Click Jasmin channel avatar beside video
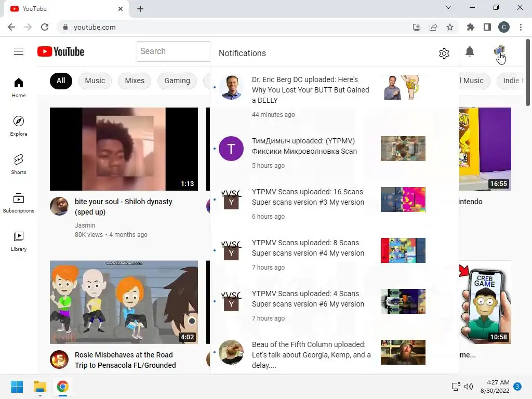 coord(59,206)
